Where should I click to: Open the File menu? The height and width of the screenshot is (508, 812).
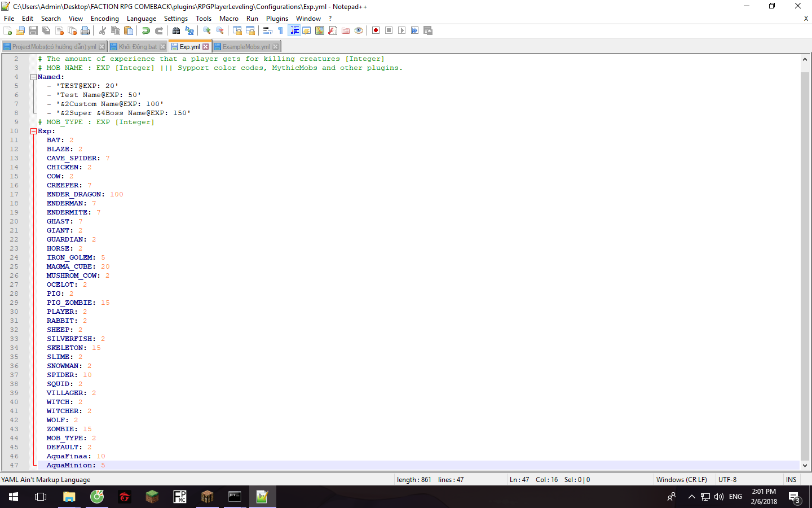(9, 19)
